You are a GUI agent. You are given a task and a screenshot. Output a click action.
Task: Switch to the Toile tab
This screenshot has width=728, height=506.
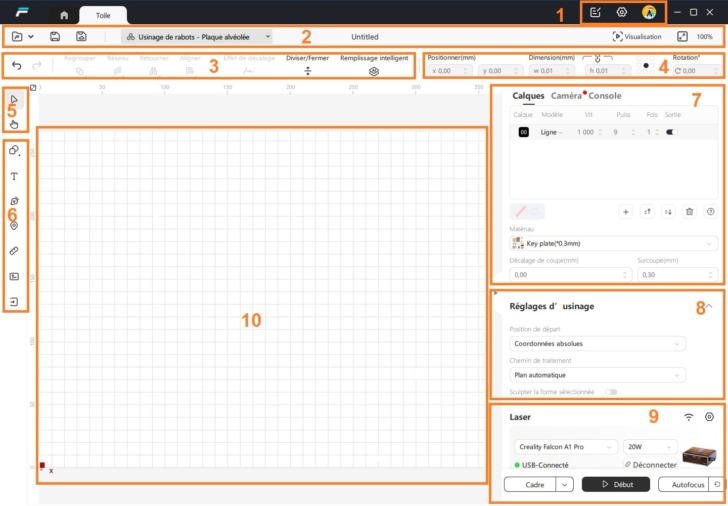(103, 15)
